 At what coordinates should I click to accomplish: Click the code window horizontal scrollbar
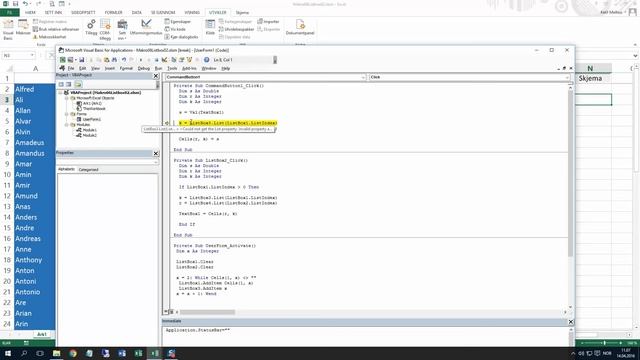point(207,312)
